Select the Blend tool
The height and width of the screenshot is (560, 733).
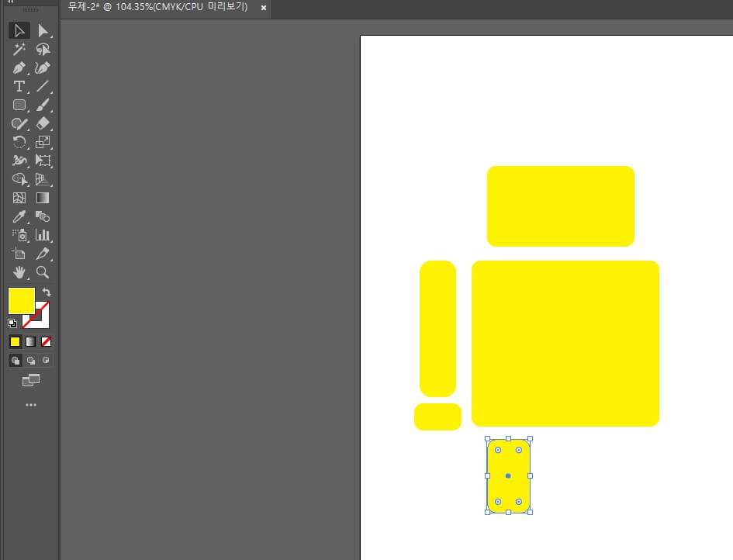[43, 216]
